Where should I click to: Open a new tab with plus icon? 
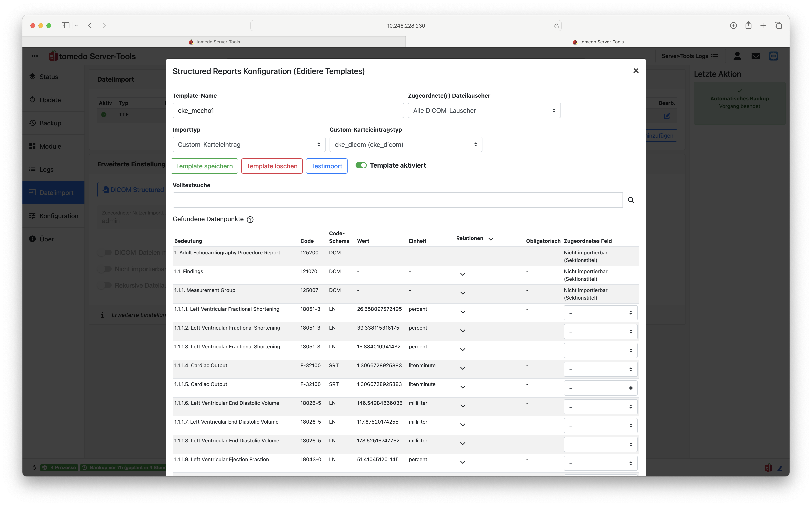click(x=763, y=25)
